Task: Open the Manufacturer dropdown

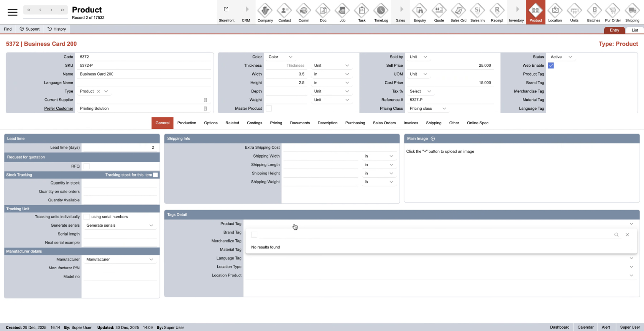Action: tap(120, 260)
